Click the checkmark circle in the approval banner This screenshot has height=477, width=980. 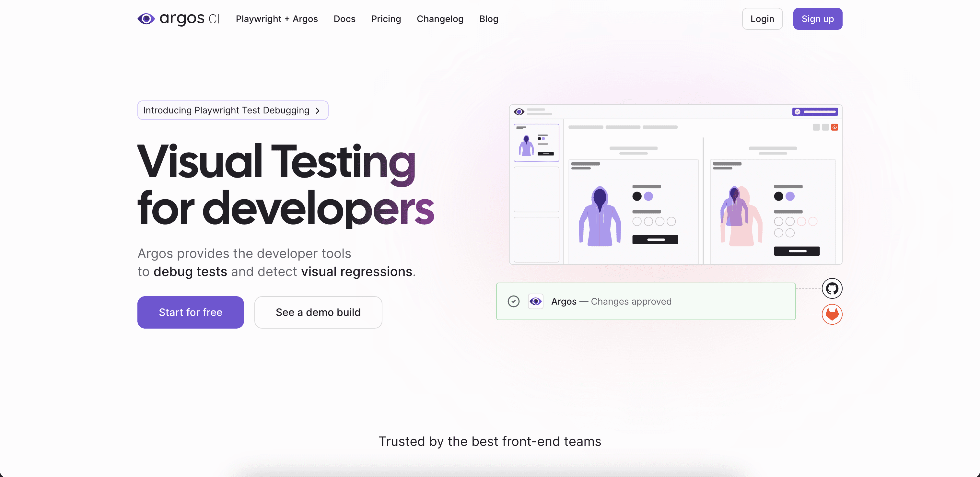[513, 301]
